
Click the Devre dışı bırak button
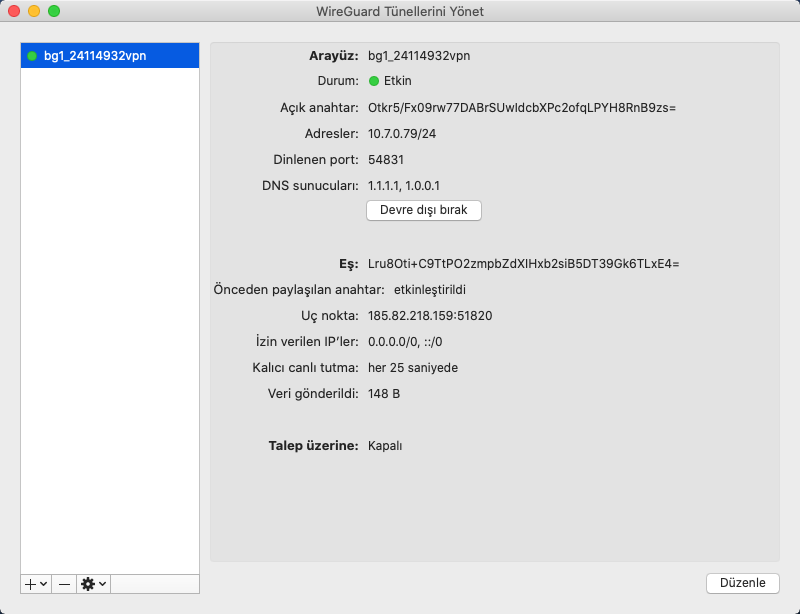click(423, 210)
